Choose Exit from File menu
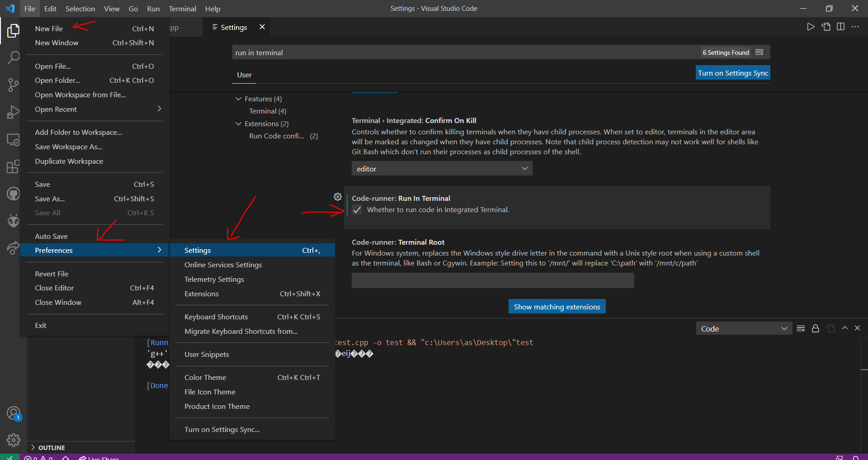 (94, 325)
